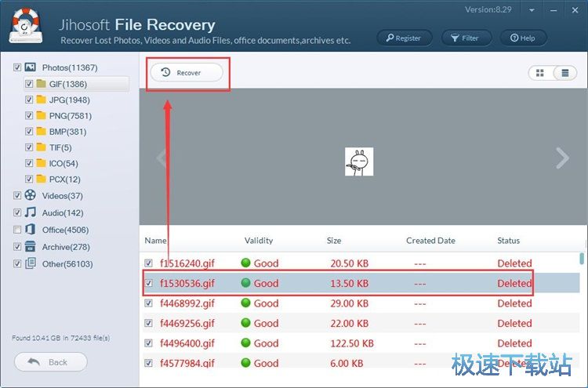
Task: Switch to grid thumbnail view
Action: (x=540, y=73)
